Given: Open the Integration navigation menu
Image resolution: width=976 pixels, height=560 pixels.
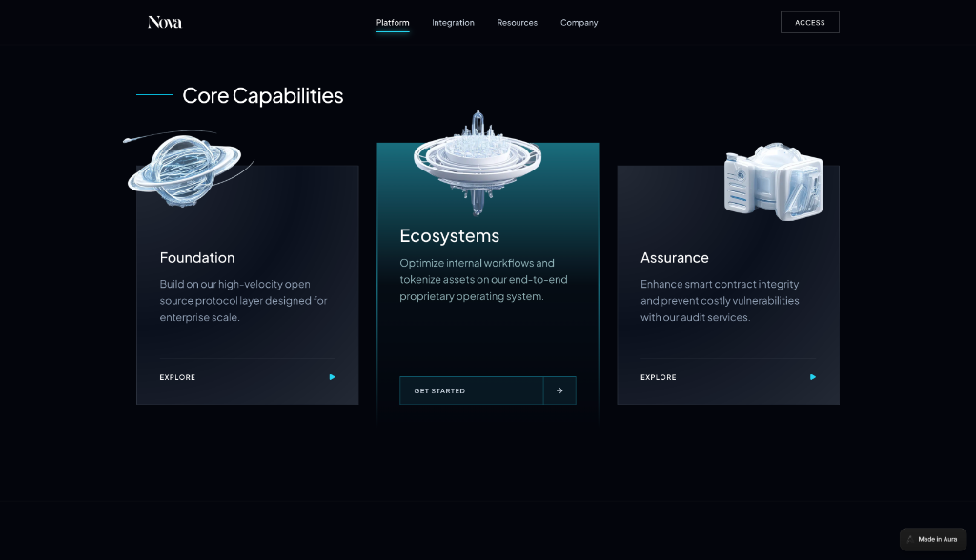Looking at the screenshot, I should 453,22.
